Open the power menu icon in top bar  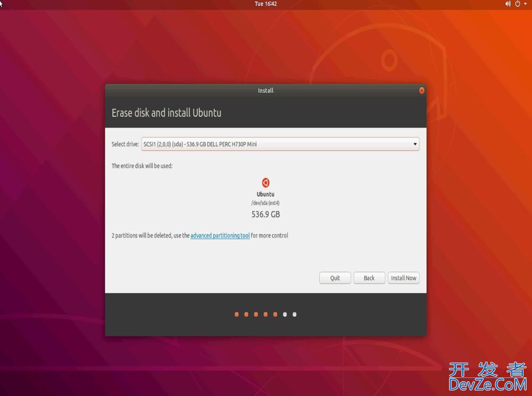[518, 4]
